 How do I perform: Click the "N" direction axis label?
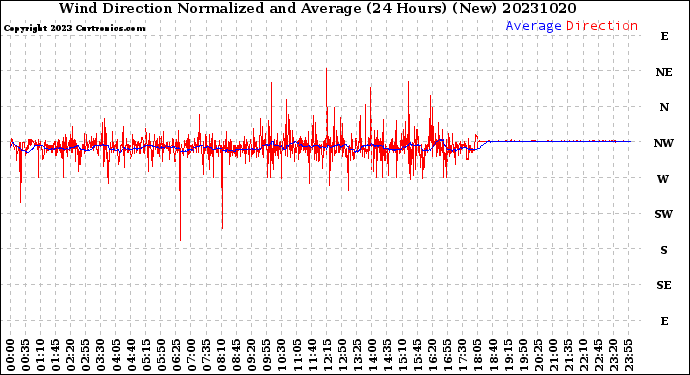click(x=664, y=107)
